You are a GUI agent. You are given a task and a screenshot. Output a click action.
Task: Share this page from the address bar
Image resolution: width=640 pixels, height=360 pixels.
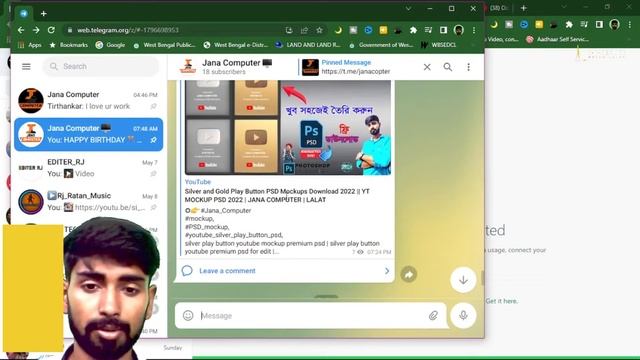pyautogui.click(x=304, y=30)
